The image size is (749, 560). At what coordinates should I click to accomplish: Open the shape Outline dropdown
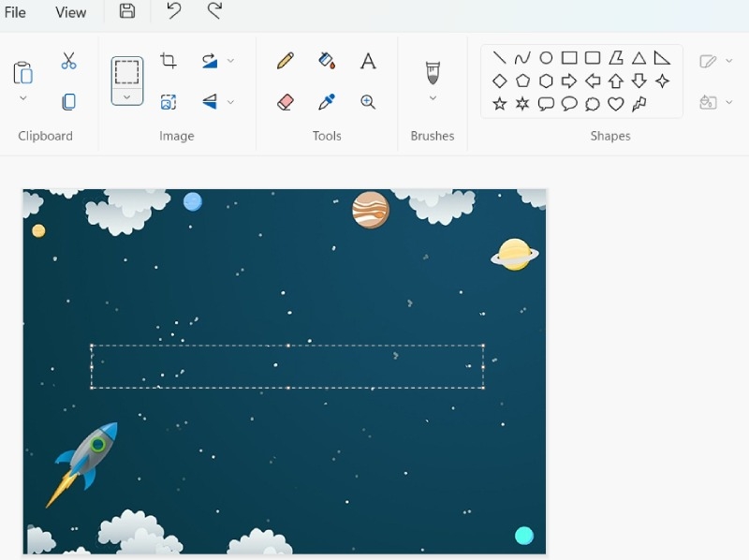[729, 61]
